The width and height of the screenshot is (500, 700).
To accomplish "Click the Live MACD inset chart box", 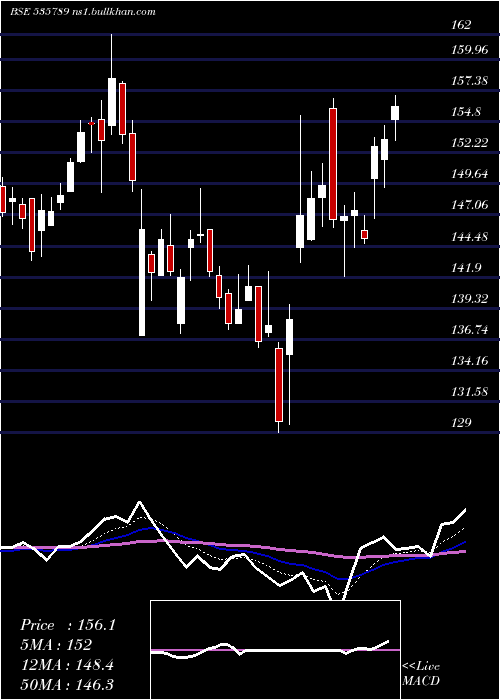I will (x=275, y=650).
